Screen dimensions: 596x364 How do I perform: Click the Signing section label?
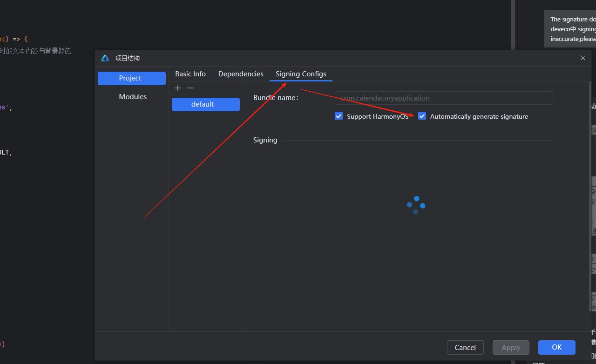(x=265, y=140)
